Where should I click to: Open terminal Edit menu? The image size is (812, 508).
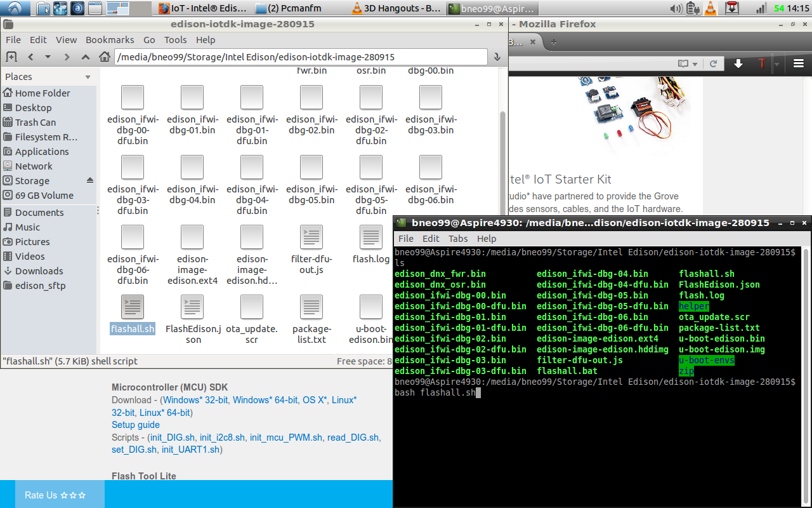(x=431, y=239)
